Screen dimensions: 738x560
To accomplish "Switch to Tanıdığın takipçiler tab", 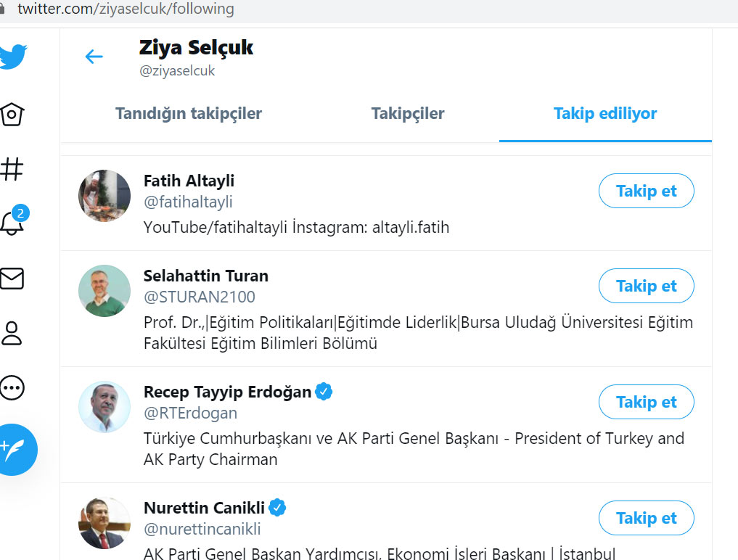I will coord(189,114).
